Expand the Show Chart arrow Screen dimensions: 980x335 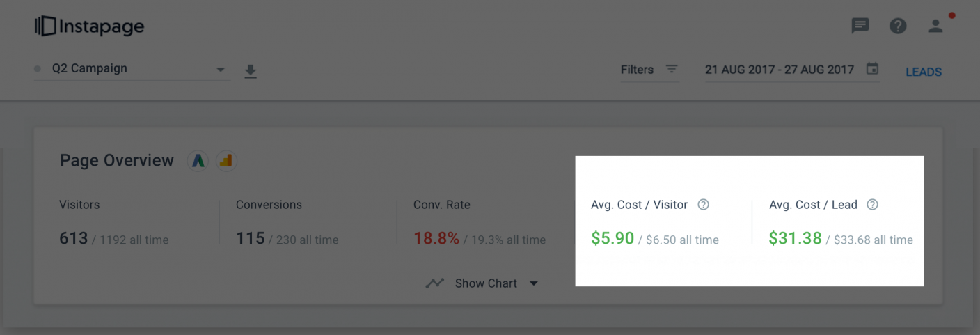point(534,283)
